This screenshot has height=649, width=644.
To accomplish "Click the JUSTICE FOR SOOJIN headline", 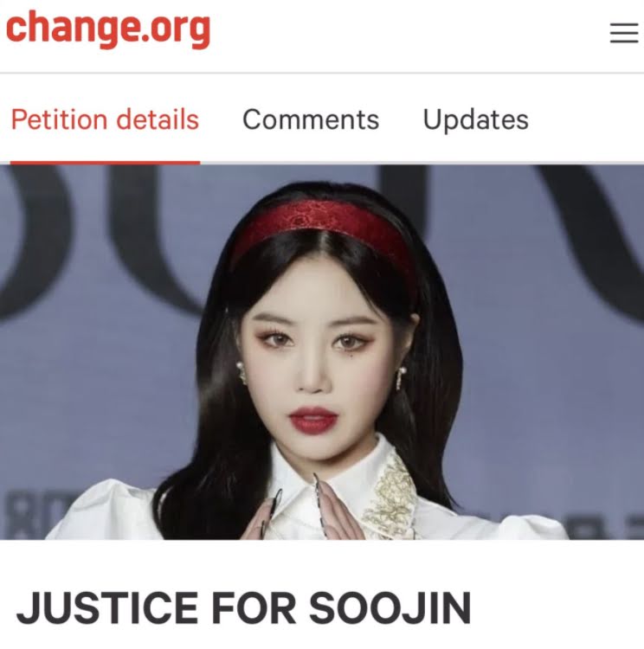I will [243, 607].
